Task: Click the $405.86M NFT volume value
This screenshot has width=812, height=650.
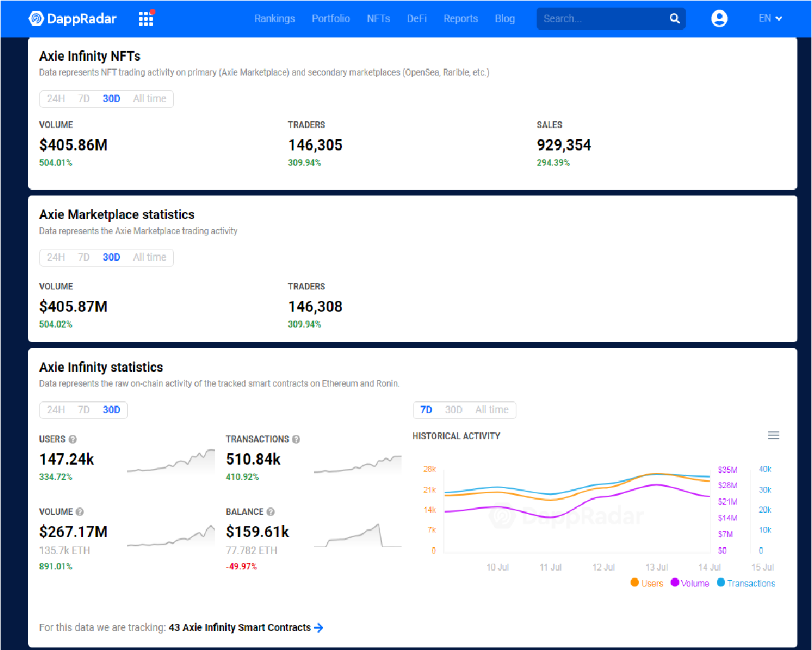Action: (x=74, y=145)
